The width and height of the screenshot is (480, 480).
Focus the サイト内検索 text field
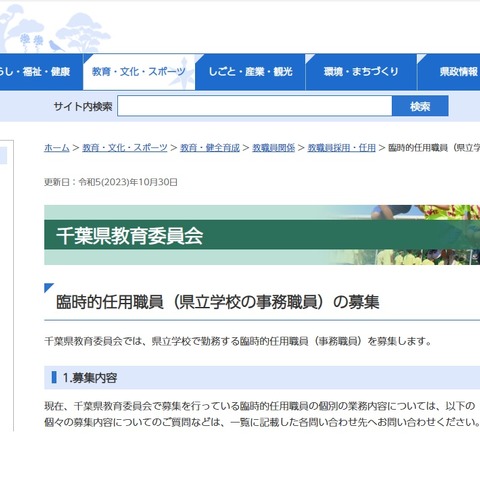point(255,106)
